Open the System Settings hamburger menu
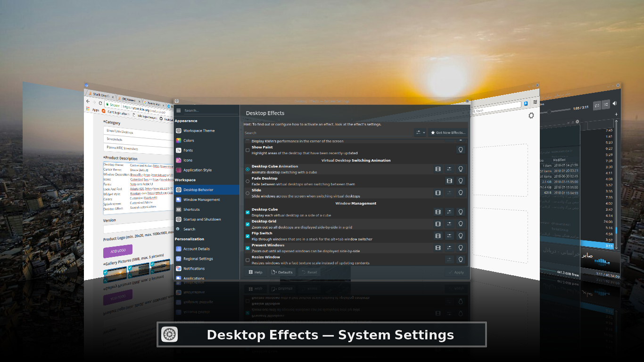This screenshot has width=644, height=362. point(178,111)
